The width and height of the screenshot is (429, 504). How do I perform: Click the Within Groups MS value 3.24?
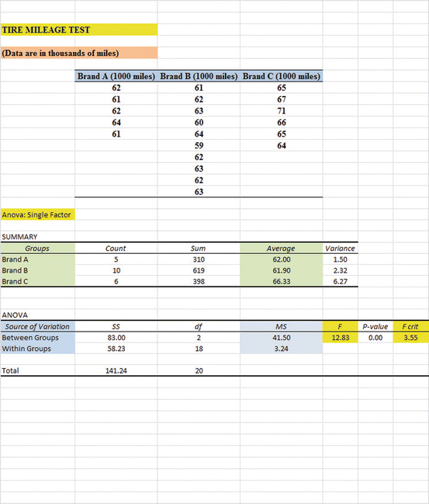tap(282, 349)
